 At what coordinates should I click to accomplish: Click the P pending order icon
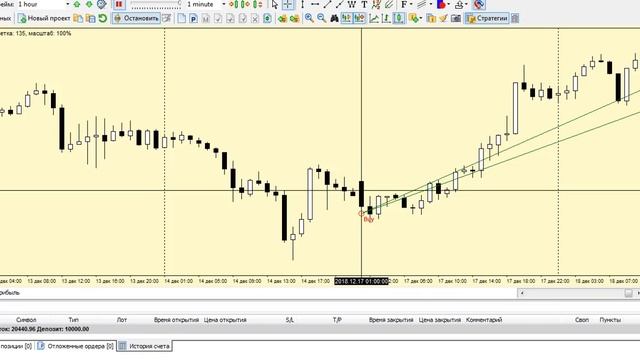pos(193,18)
